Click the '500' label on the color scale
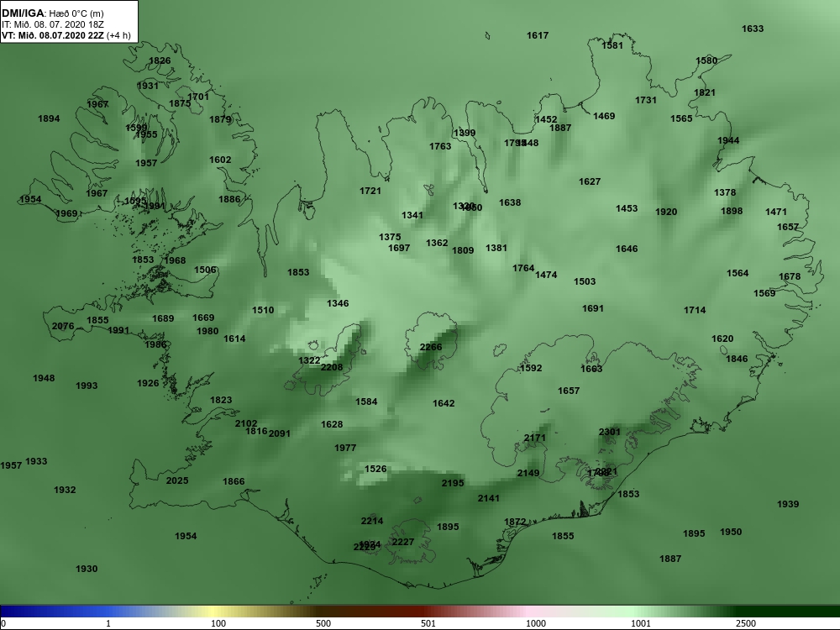Screen dimensions: 840x630 (x=323, y=623)
